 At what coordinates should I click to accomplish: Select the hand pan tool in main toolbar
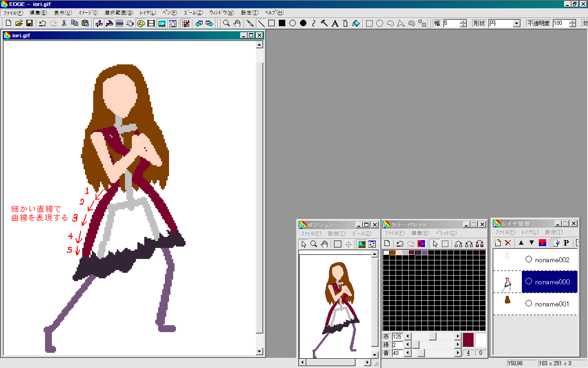tap(237, 23)
